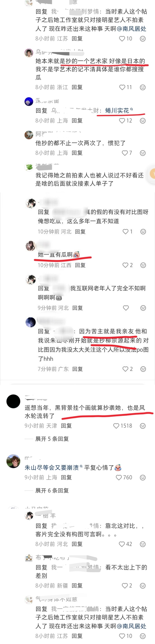The image size is (155, 644).
Task: Expand 展开 5 条回复
Action: click(52, 439)
